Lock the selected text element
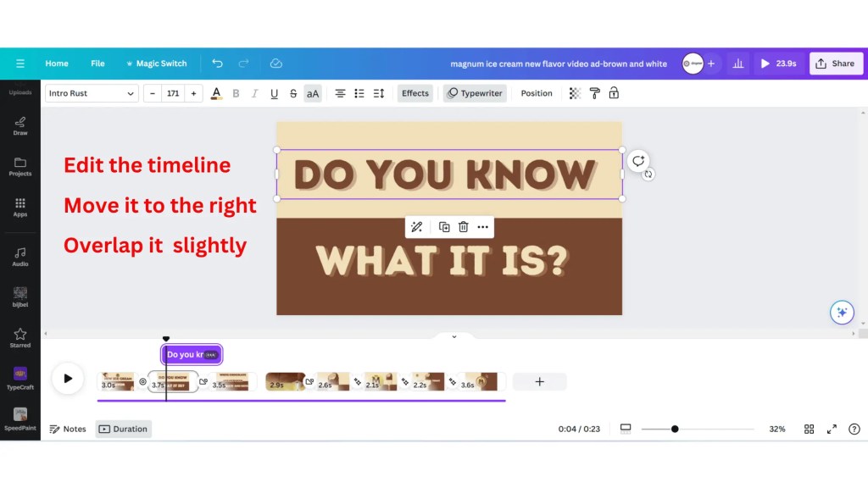868x488 pixels. (x=614, y=93)
